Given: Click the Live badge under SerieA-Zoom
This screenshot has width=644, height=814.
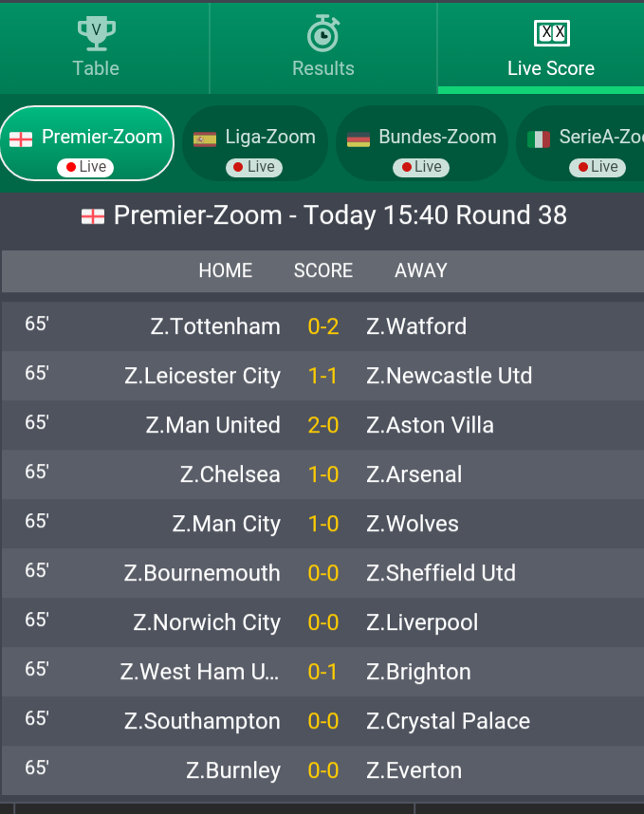Looking at the screenshot, I should click(x=598, y=167).
